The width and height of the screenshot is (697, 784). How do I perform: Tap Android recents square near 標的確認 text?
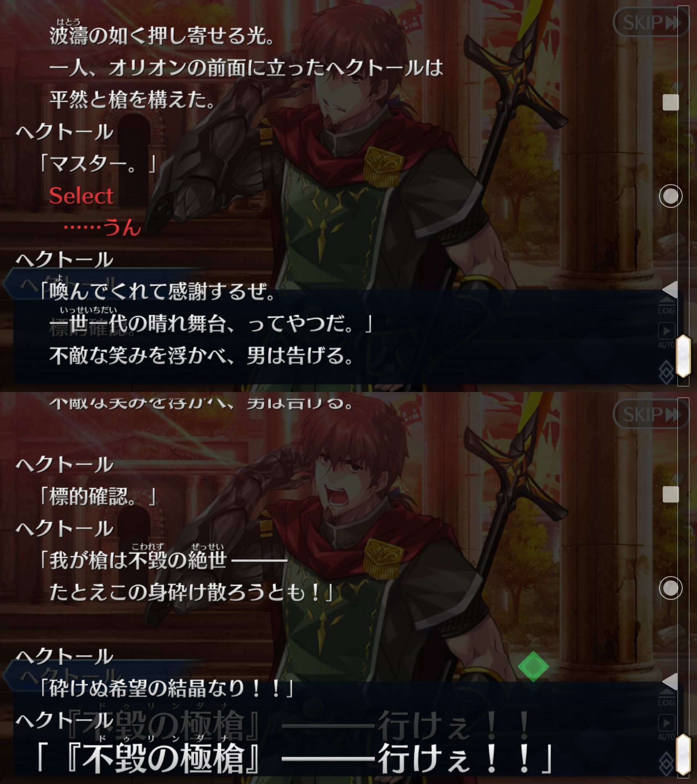pos(670,494)
